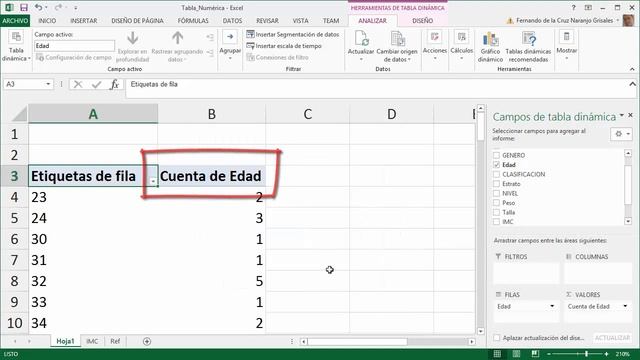Check the Estrato field checkbox
This screenshot has width=640, height=360.
click(x=496, y=184)
